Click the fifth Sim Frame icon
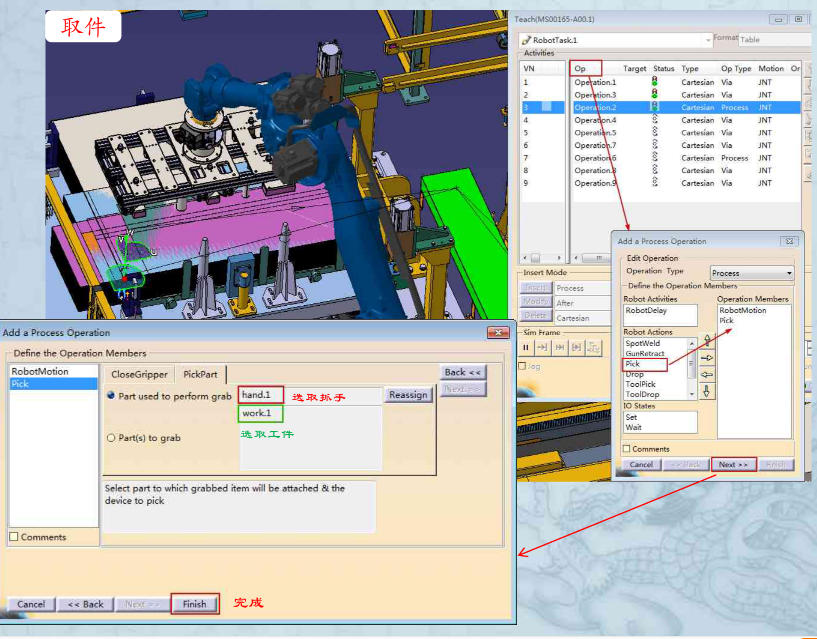The width and height of the screenshot is (817, 639). (x=593, y=348)
